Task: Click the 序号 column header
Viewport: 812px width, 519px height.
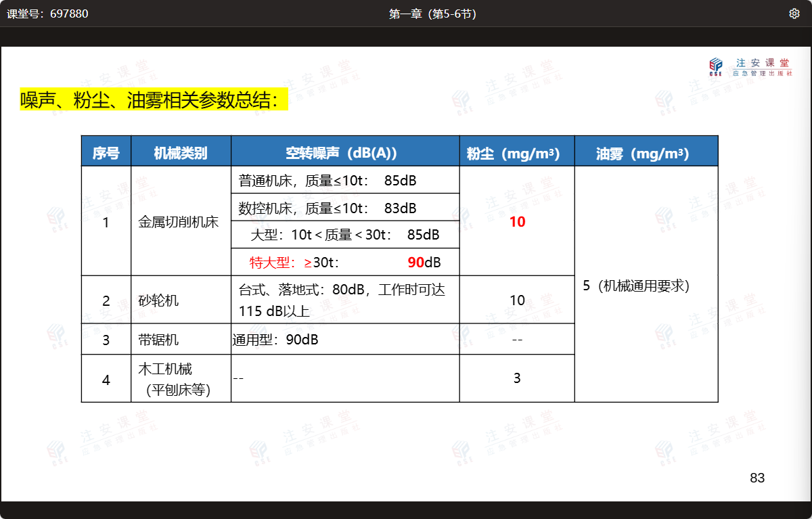Action: click(106, 153)
